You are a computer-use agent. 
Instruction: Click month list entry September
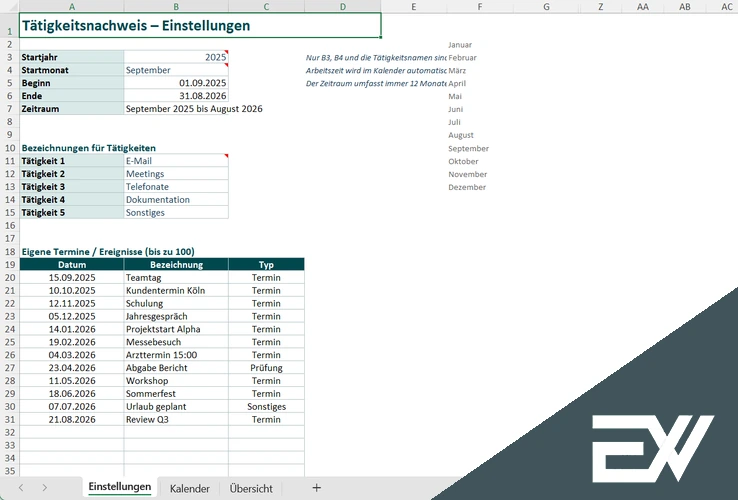[x=468, y=148]
